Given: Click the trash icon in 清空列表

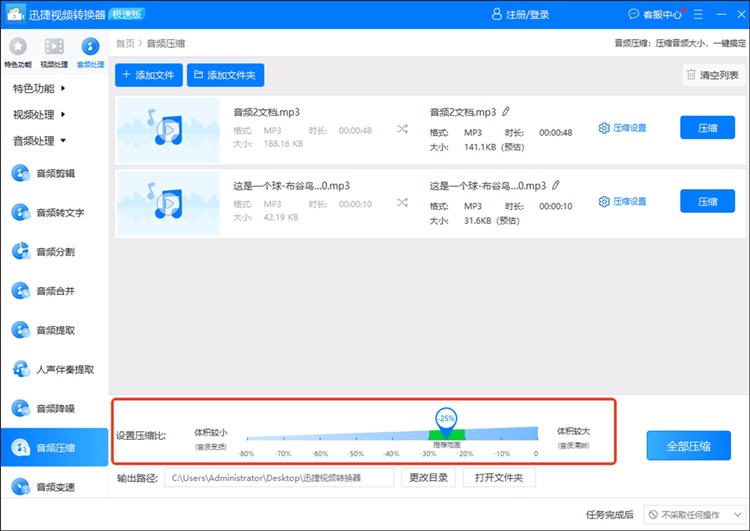Looking at the screenshot, I should click(691, 75).
